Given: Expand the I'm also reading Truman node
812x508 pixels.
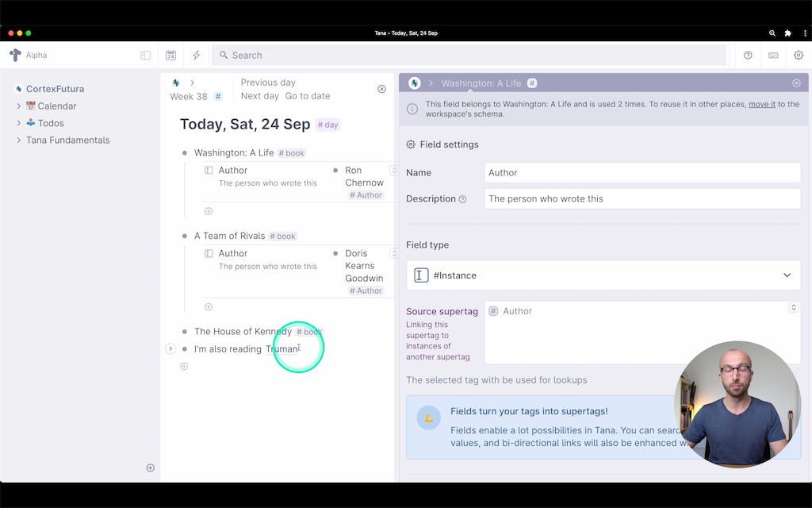Looking at the screenshot, I should [x=170, y=349].
